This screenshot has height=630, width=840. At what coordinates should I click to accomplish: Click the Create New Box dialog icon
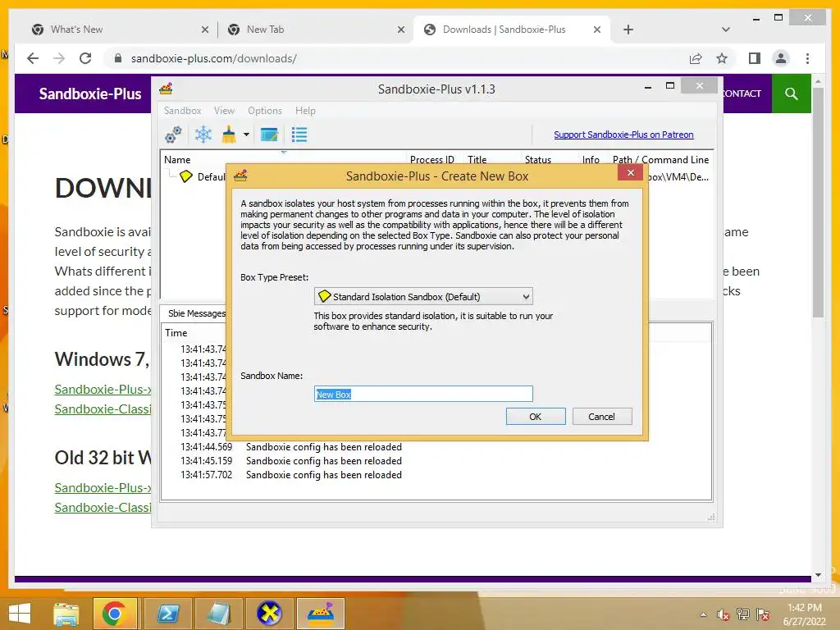pos(240,176)
